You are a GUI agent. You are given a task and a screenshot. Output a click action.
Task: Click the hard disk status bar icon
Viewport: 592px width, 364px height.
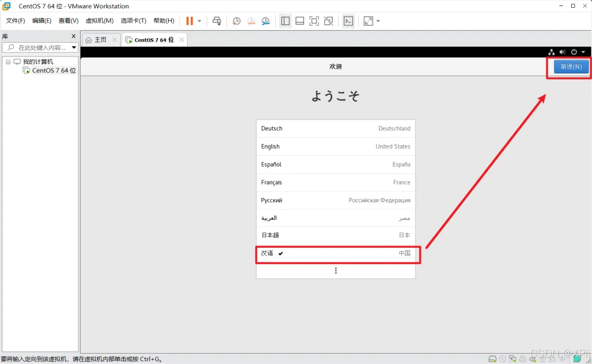pyautogui.click(x=492, y=359)
